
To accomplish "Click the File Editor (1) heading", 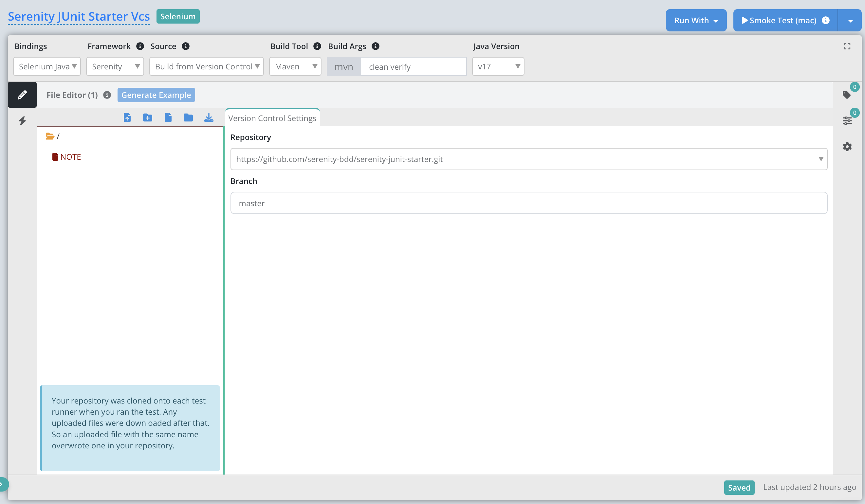I will pyautogui.click(x=72, y=95).
